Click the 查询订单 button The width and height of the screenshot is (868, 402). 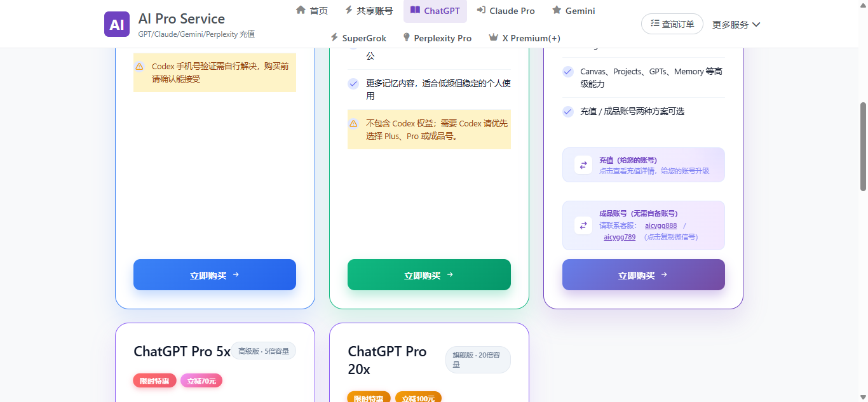click(x=672, y=24)
